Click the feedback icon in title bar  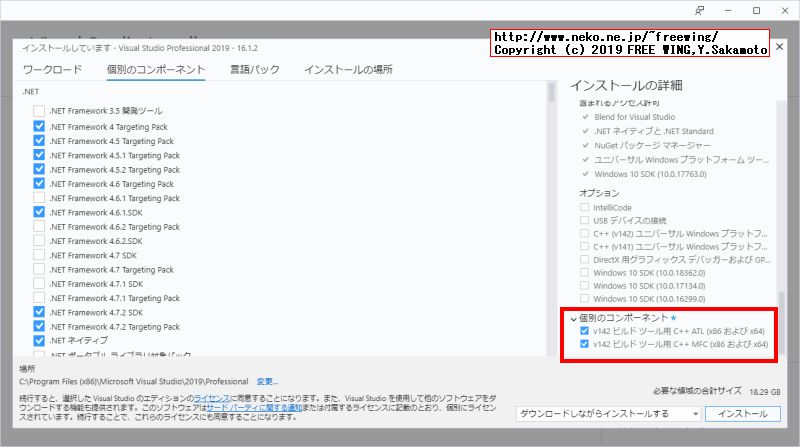[699, 10]
